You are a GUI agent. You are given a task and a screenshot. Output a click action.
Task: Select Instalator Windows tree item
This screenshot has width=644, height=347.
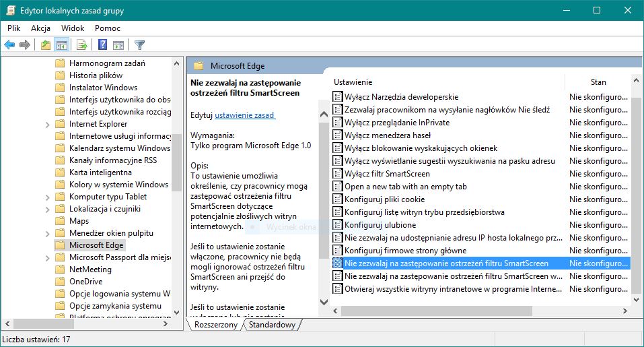click(103, 87)
